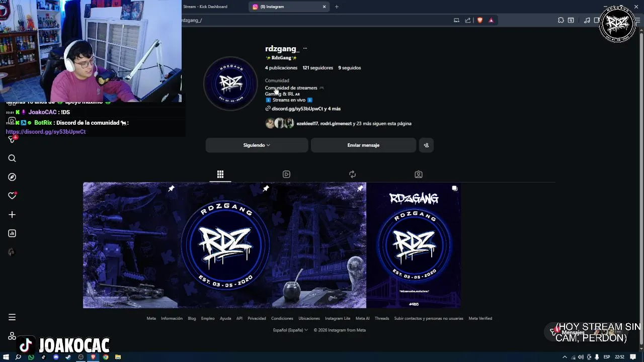Open a new browser tab with plus

(337, 7)
